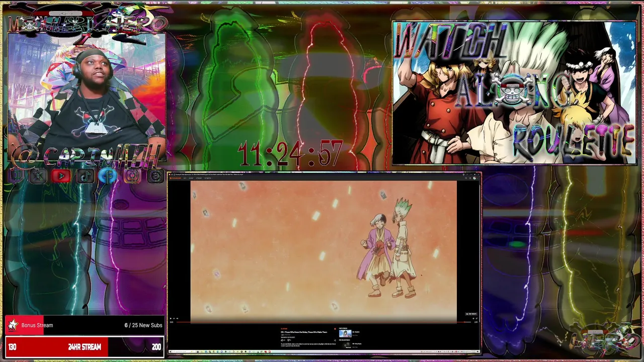This screenshot has width=644, height=362.
Task: Click the Instagram social icon
Action: [132, 176]
